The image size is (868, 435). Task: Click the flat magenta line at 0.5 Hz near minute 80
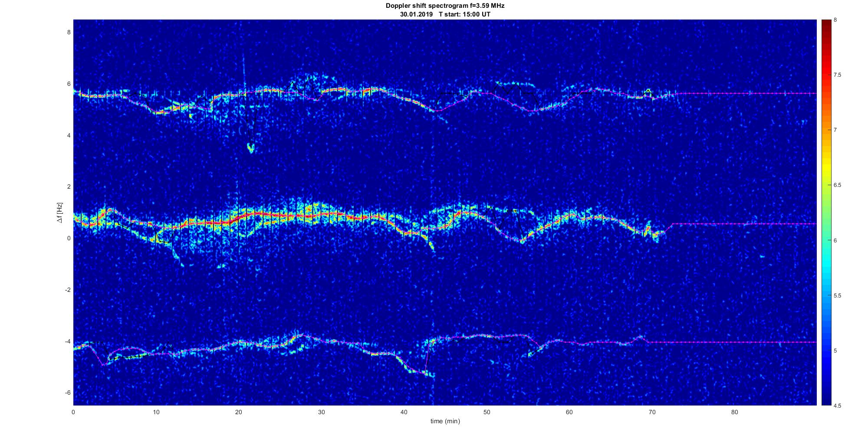[735, 224]
